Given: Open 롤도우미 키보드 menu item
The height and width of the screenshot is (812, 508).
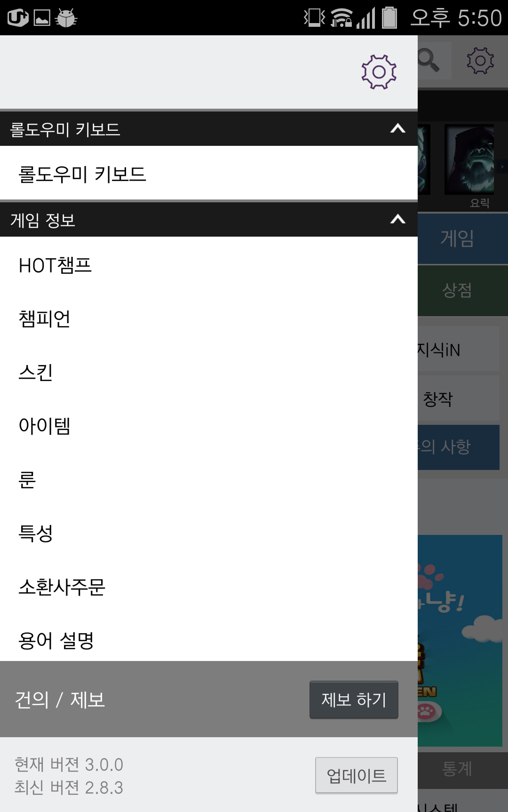Looking at the screenshot, I should click(x=209, y=174).
